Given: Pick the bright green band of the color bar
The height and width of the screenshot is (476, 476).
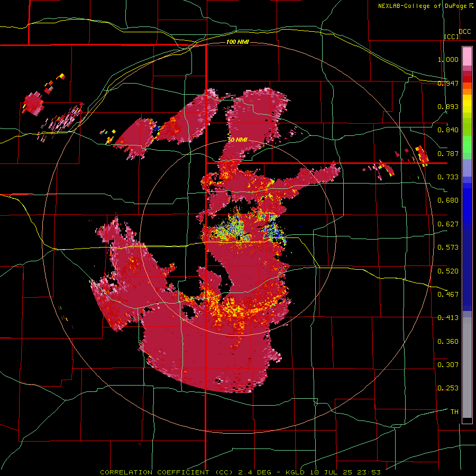Looking at the screenshot, I should 467,144.
